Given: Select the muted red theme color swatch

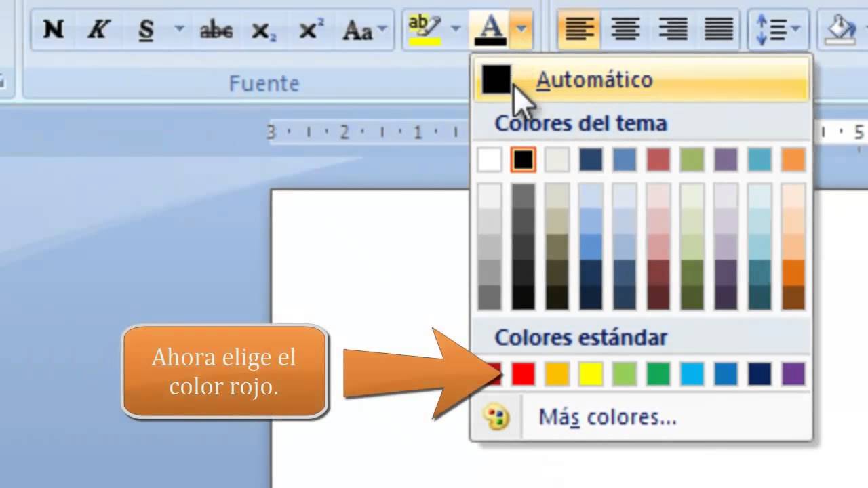Looking at the screenshot, I should click(658, 160).
